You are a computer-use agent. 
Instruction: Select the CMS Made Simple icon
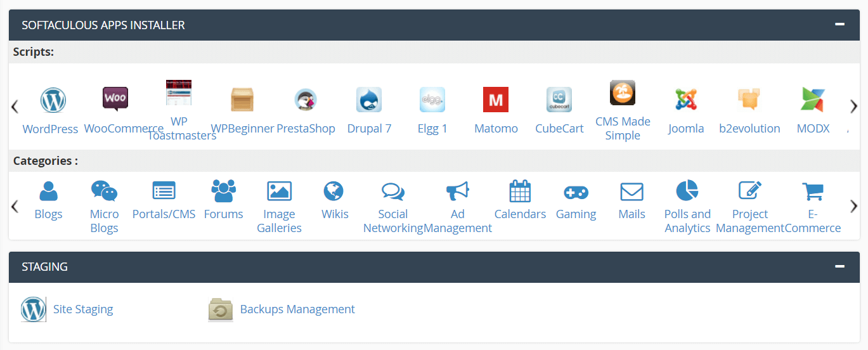[623, 93]
